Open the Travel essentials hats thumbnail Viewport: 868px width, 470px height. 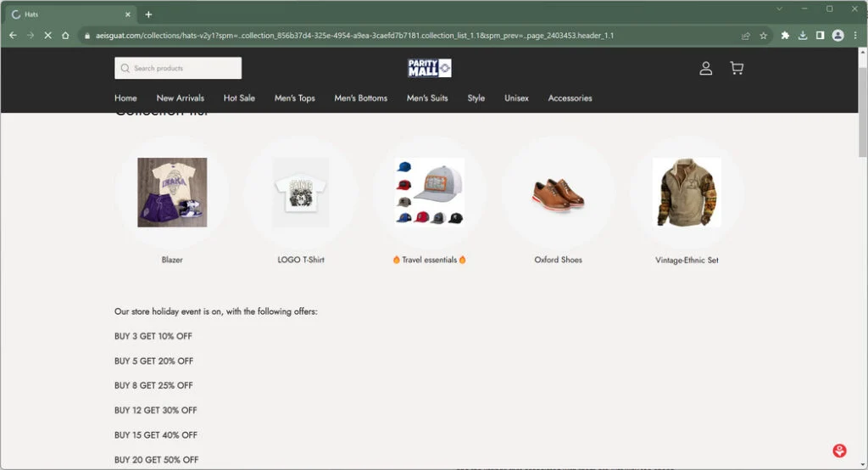click(x=430, y=193)
